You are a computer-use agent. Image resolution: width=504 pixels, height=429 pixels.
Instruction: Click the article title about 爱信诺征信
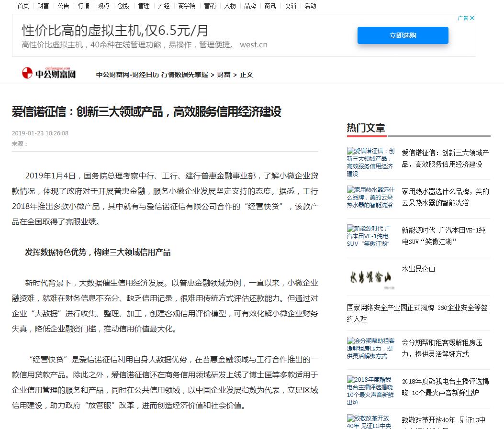pyautogui.click(x=146, y=112)
